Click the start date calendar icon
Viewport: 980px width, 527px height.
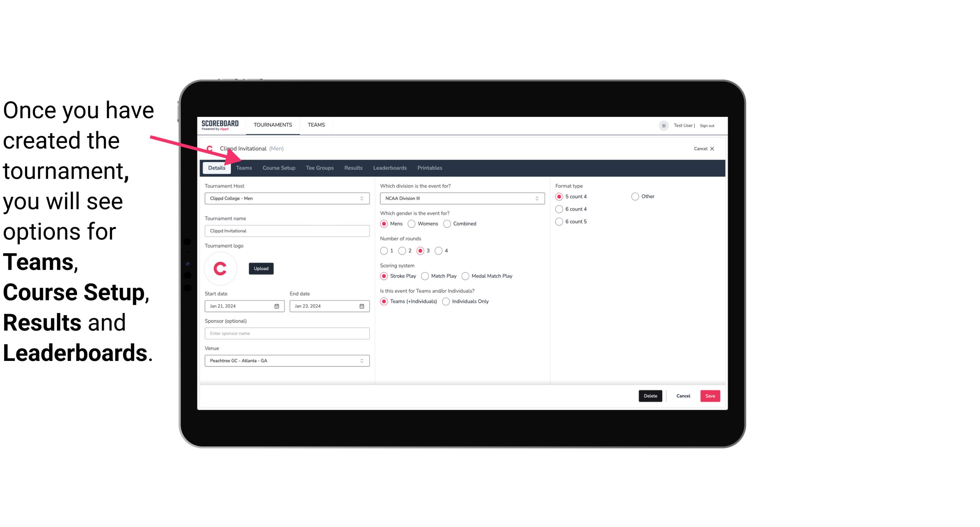[x=277, y=306]
